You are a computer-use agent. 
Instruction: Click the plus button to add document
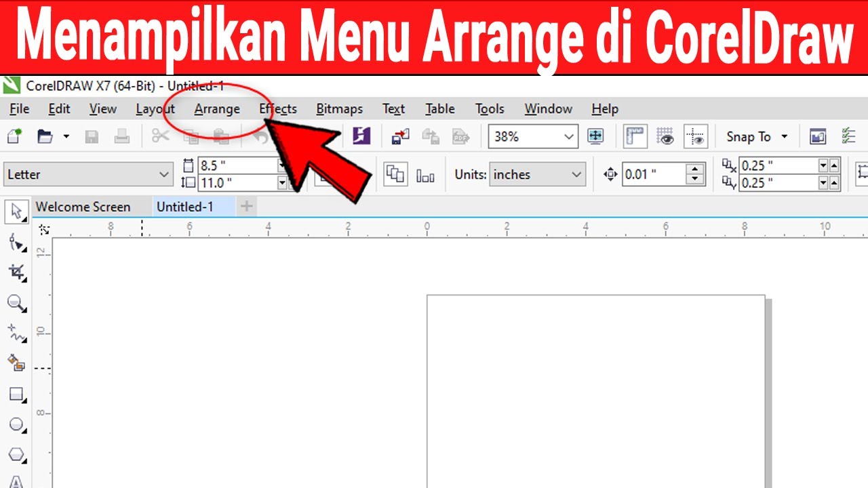tap(247, 206)
